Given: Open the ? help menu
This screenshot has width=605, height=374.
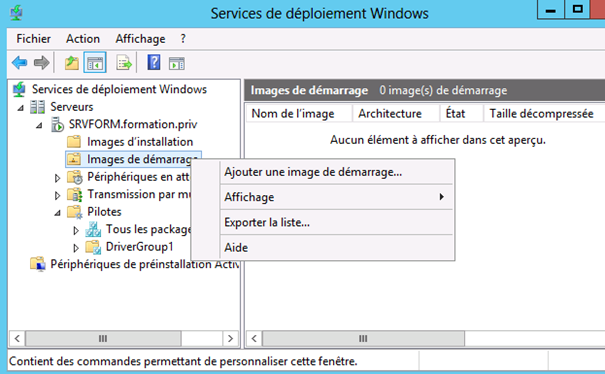Looking at the screenshot, I should 183,39.
